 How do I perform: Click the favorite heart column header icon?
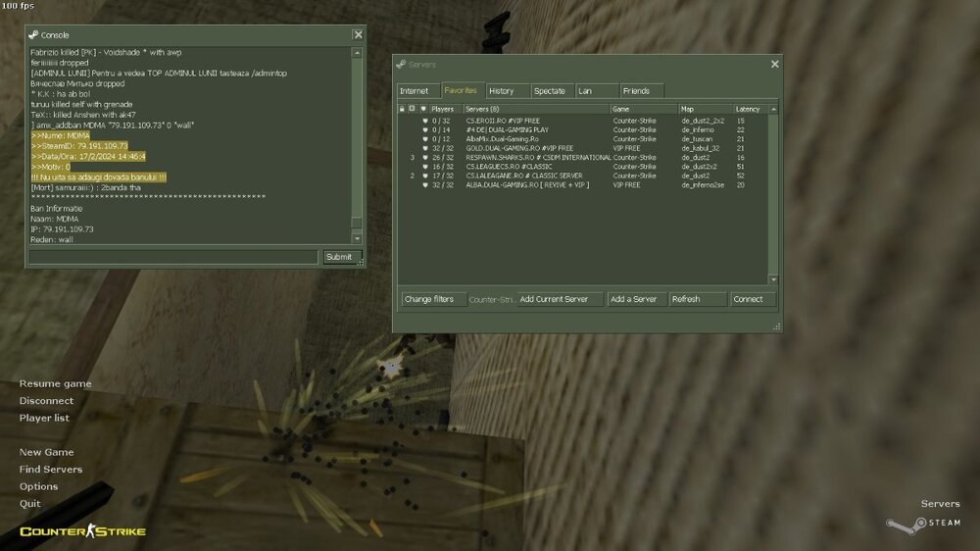click(x=423, y=109)
